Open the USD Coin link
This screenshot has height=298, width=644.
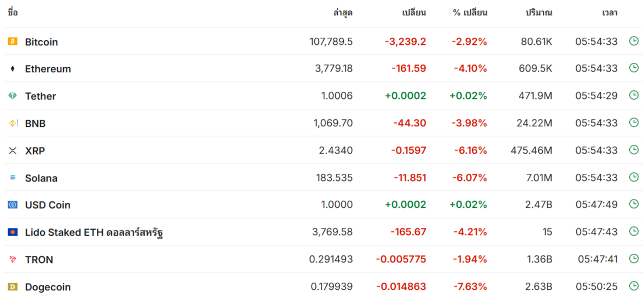click(48, 205)
